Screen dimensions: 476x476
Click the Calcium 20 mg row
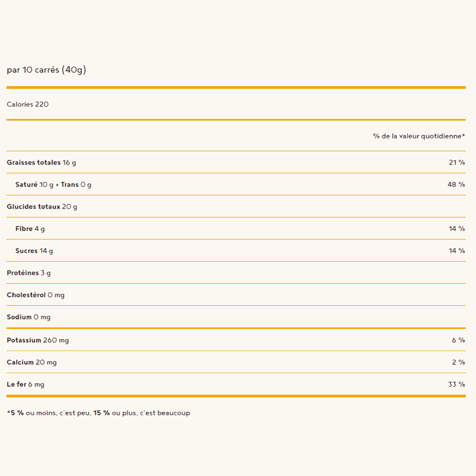click(32, 362)
